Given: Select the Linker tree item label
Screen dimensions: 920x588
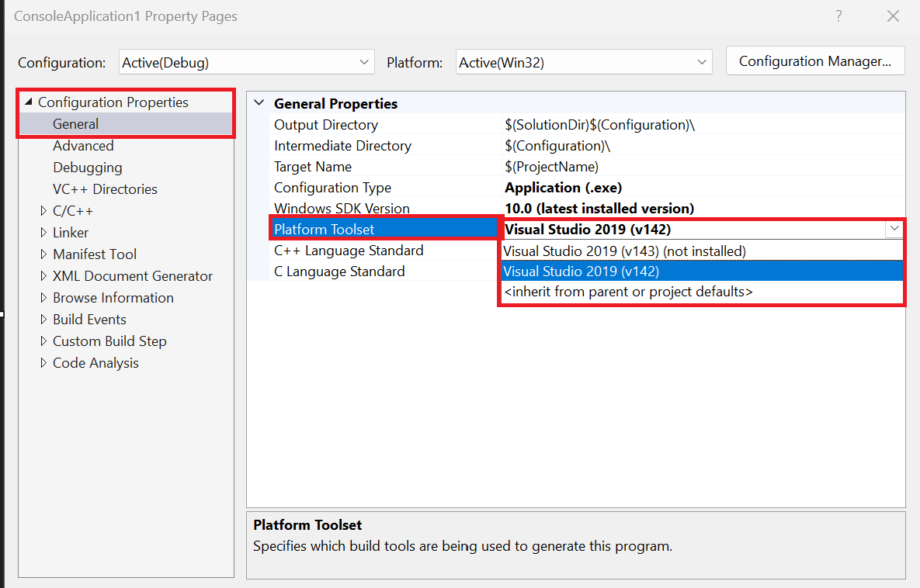Looking at the screenshot, I should click(71, 233).
